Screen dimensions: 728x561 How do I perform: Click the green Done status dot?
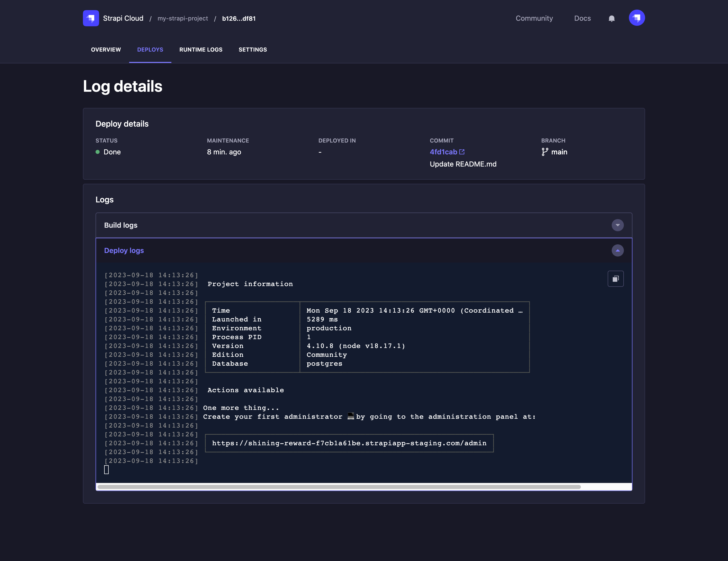click(x=98, y=152)
